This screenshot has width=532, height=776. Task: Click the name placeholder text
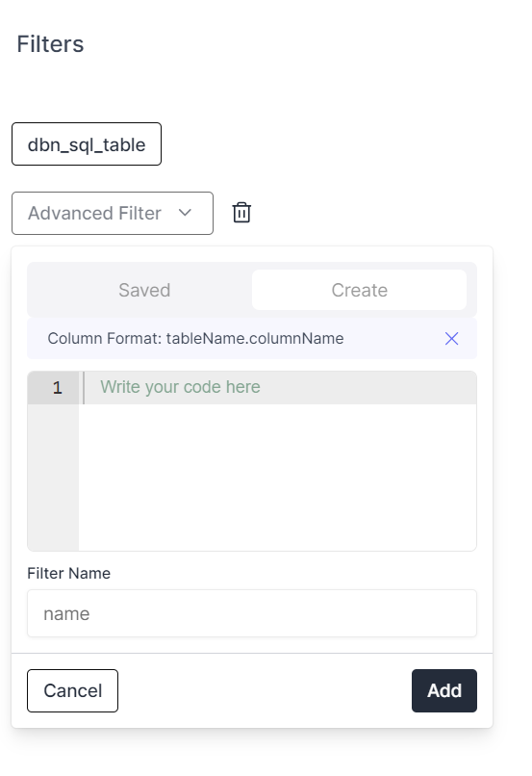pos(66,613)
